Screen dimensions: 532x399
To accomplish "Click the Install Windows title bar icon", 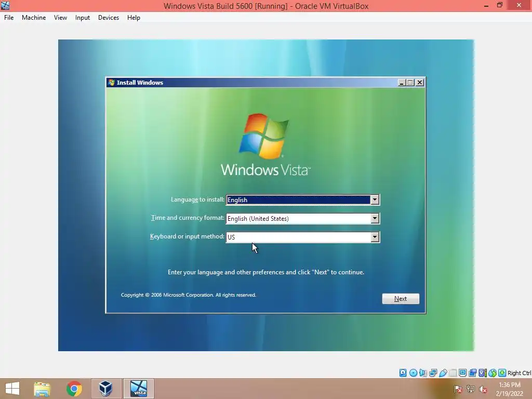I will (x=111, y=82).
